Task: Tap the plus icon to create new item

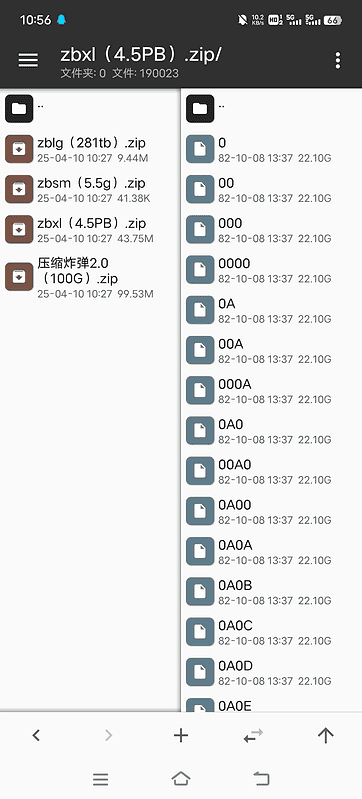Action: (x=181, y=735)
